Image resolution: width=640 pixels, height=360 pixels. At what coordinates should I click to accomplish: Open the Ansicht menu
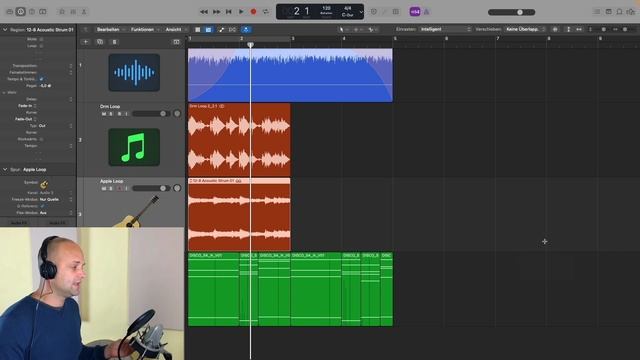pyautogui.click(x=176, y=29)
